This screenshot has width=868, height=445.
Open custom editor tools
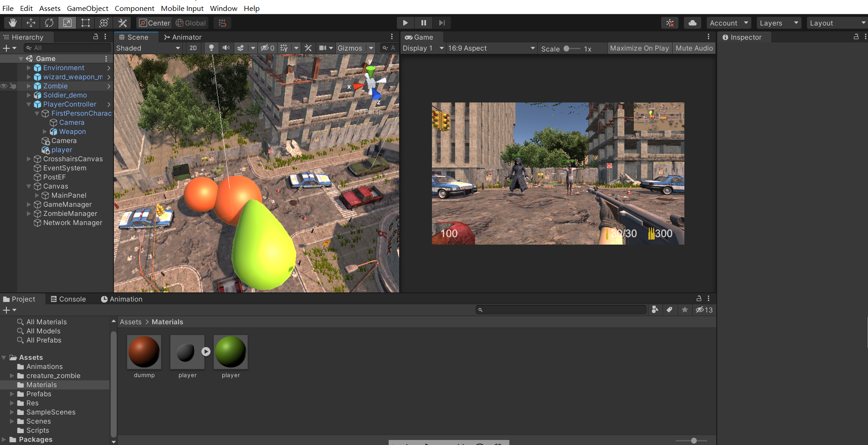[123, 23]
